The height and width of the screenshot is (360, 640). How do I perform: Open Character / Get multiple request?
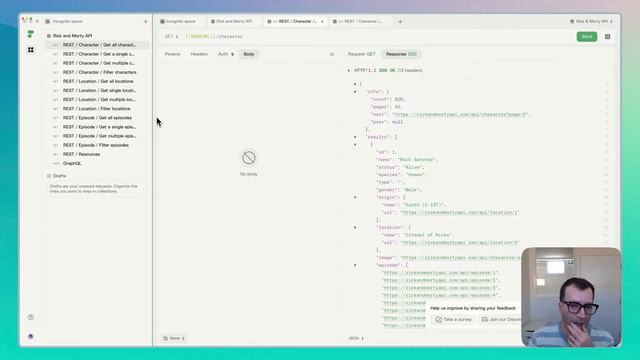pos(97,63)
